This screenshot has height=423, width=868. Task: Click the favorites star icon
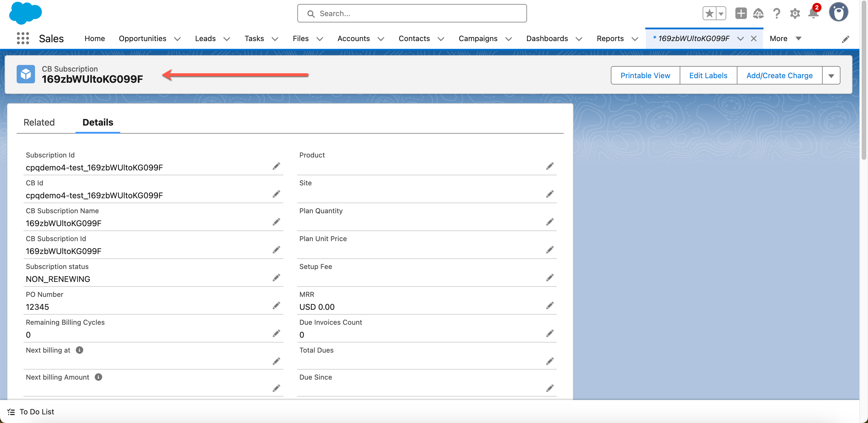[x=709, y=14]
